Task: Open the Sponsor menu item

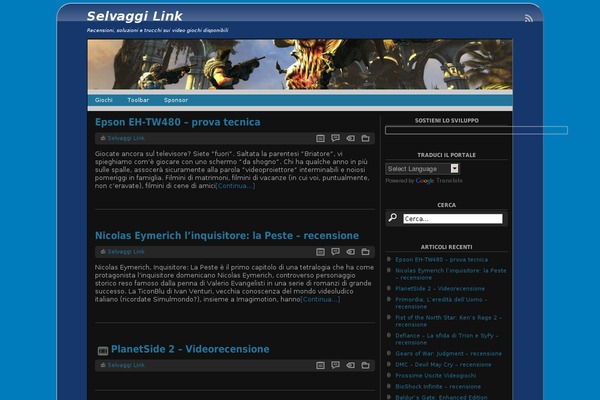Action: pyautogui.click(x=176, y=100)
